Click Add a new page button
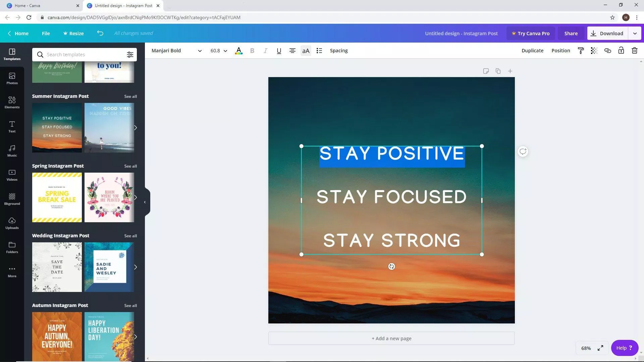This screenshot has height=362, width=644. [391, 338]
